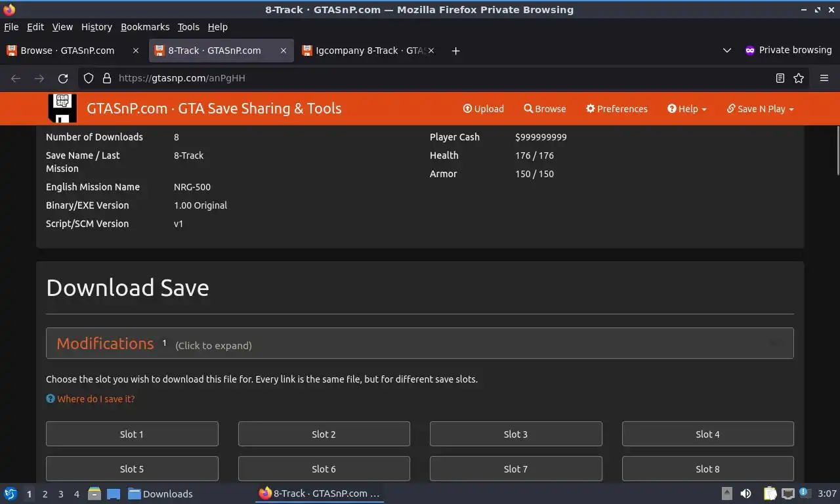Open the clipboard manager tray icon
Image resolution: width=840 pixels, height=504 pixels.
click(x=769, y=493)
